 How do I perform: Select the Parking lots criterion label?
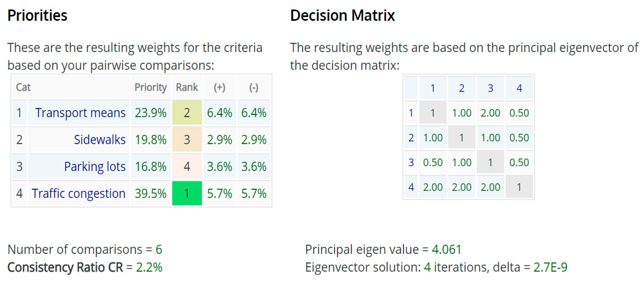tap(95, 166)
